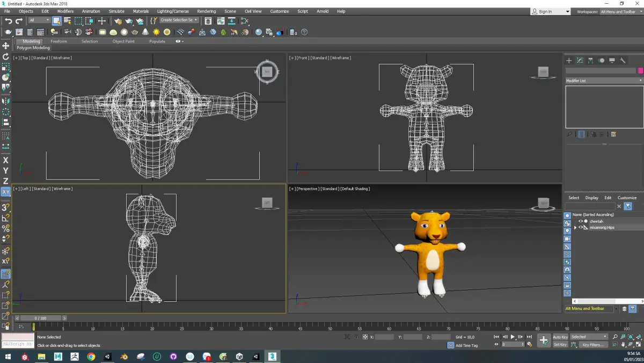
Task: Restrict movement to Z axis
Action: [x=6, y=181]
